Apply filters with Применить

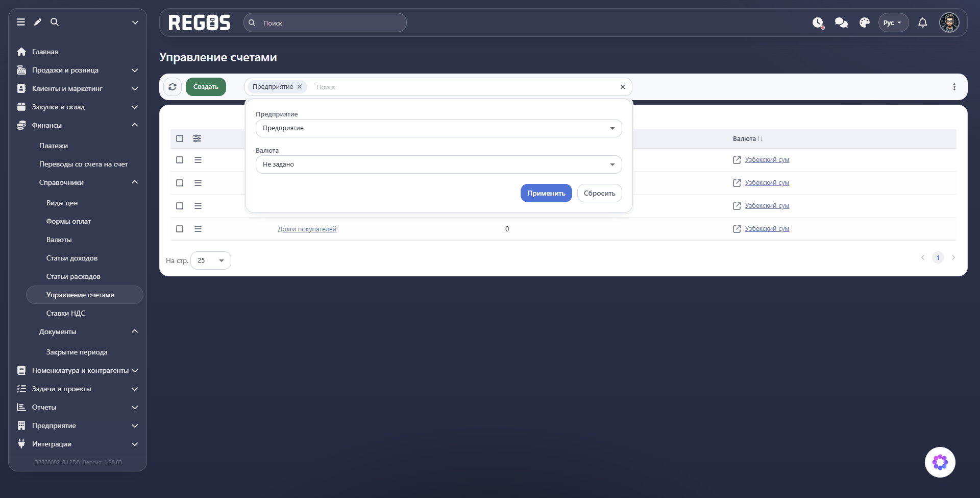[x=546, y=193]
